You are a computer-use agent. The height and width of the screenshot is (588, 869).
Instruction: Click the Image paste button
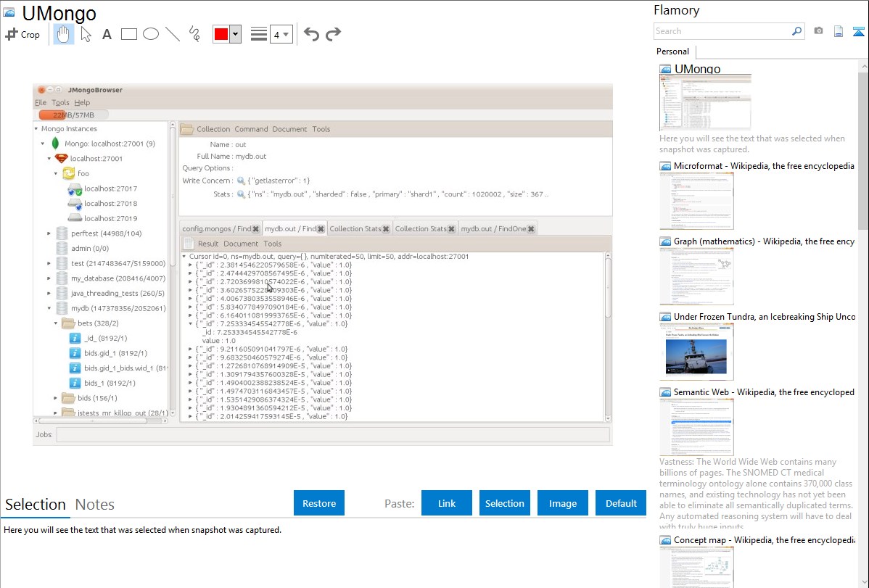coord(563,503)
